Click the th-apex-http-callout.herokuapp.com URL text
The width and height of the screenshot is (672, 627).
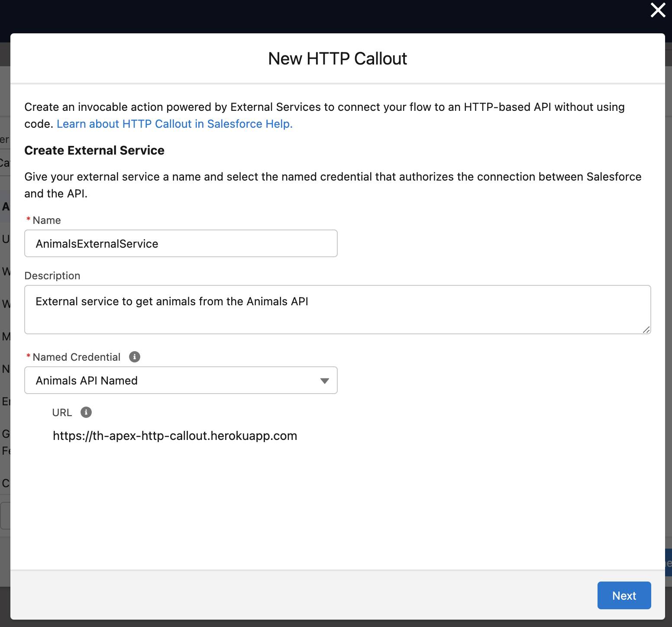point(175,436)
